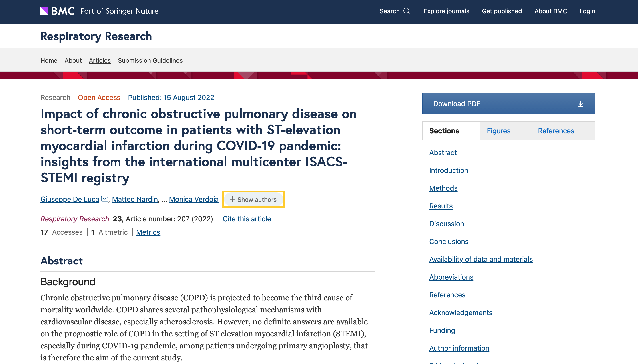638x364 pixels.
Task: Open Submission Guidelines page
Action: tap(150, 60)
